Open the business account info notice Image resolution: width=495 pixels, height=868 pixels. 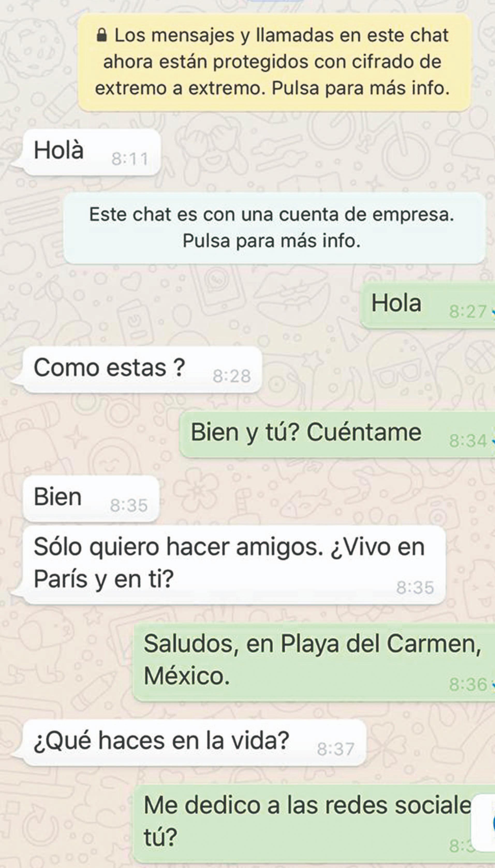coord(274,228)
